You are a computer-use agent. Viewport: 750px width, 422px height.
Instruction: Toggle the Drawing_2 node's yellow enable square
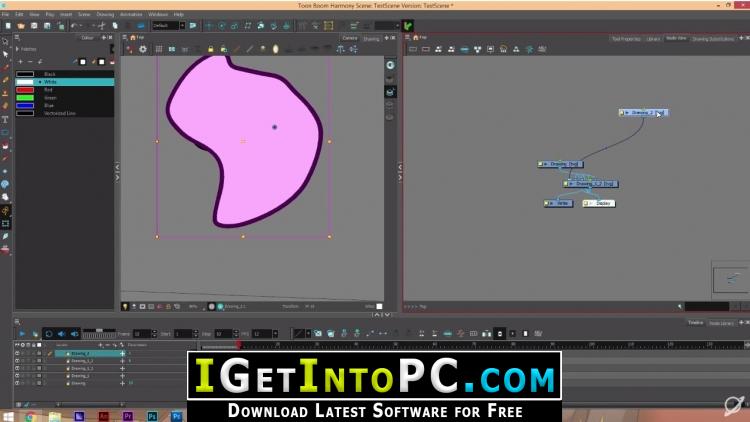621,112
